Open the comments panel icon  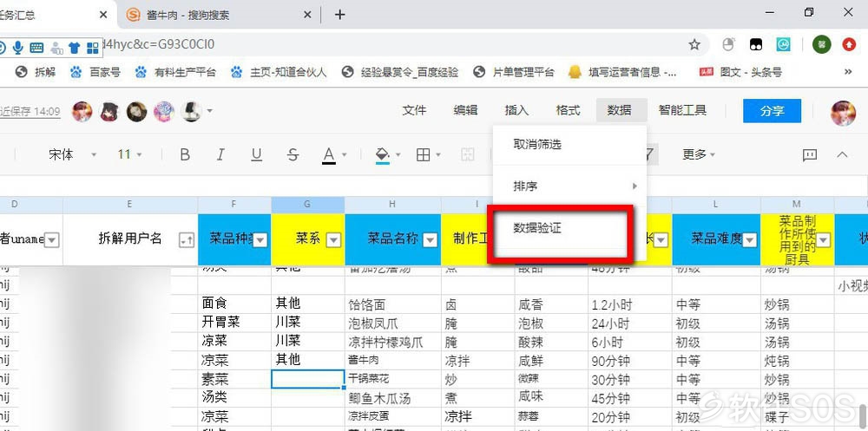pyautogui.click(x=810, y=155)
